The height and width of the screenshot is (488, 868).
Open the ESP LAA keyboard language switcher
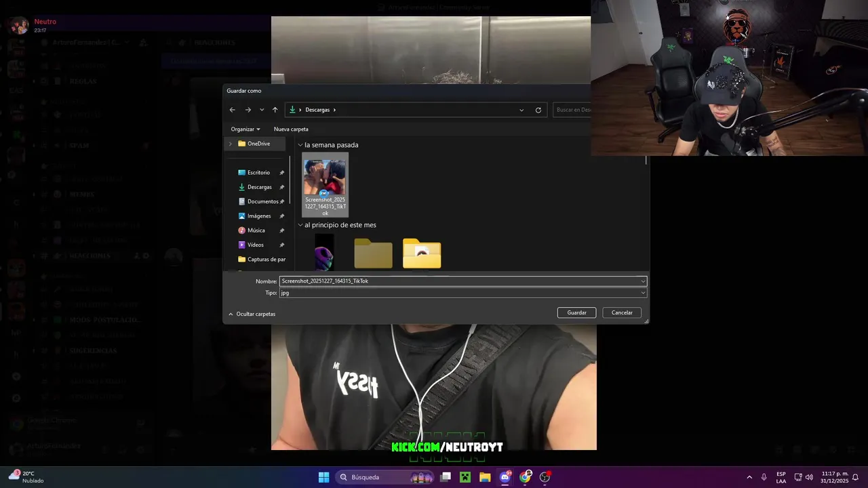coord(781,477)
